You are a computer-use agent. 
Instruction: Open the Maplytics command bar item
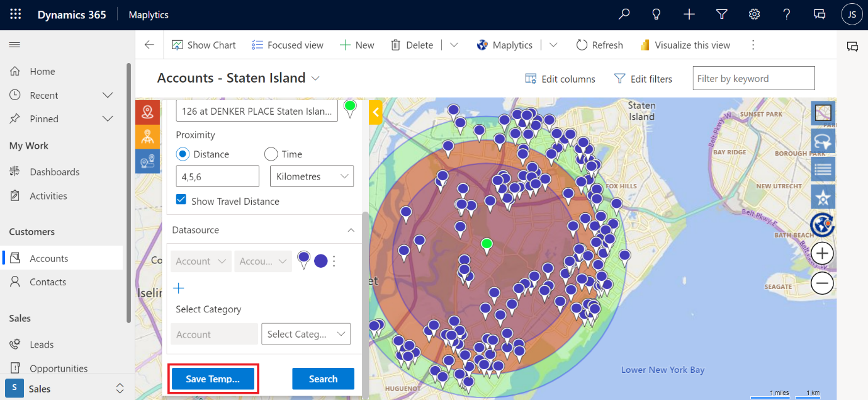coord(505,45)
